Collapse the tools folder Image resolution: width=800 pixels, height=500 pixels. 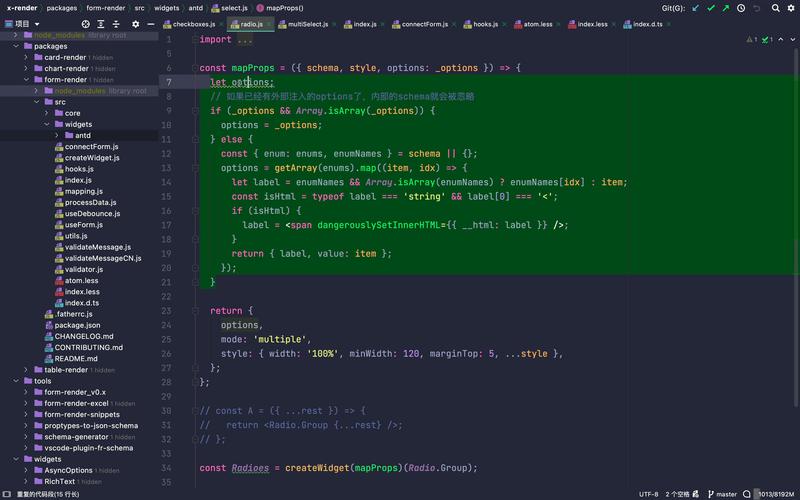[x=16, y=381]
